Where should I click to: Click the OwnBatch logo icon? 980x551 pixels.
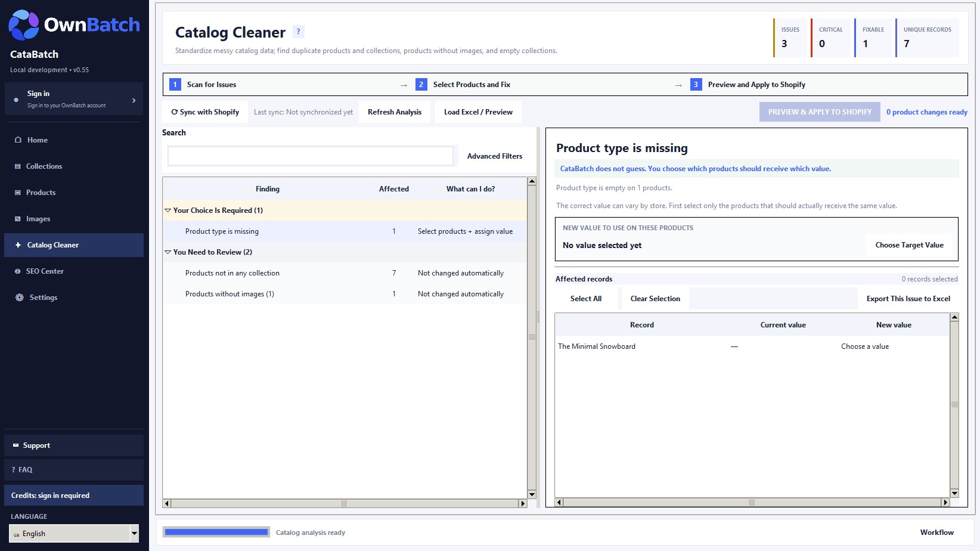point(24,24)
